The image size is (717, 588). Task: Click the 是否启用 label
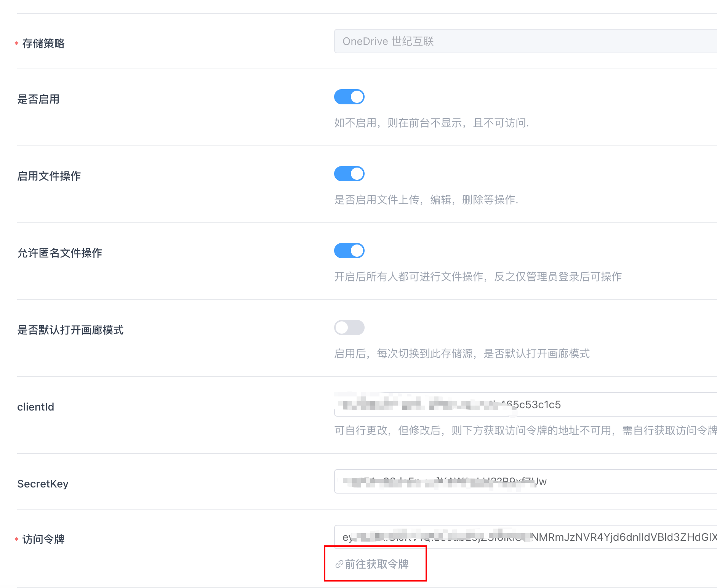38,99
